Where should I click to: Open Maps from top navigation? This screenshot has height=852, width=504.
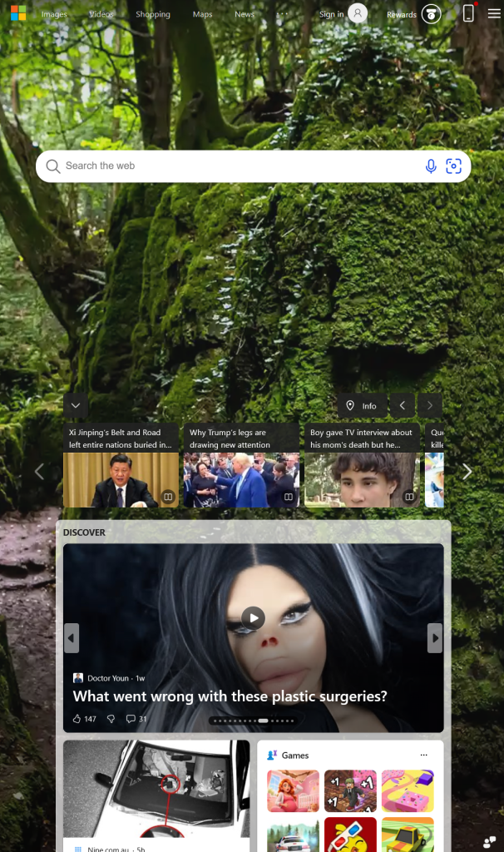pos(203,14)
